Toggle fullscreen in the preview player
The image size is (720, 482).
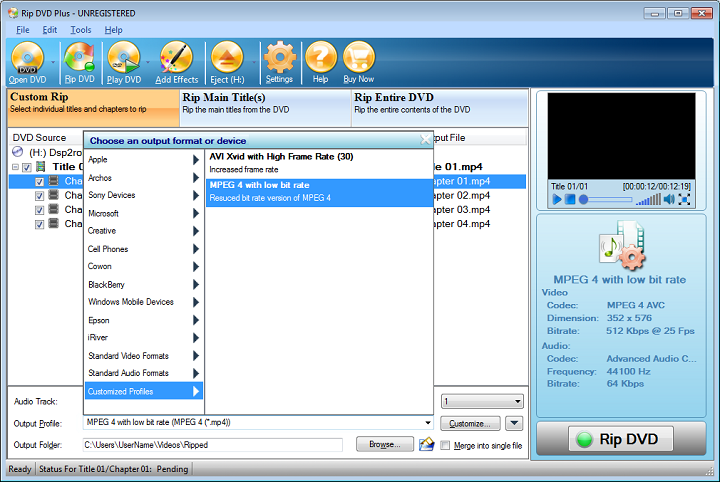coord(685,200)
